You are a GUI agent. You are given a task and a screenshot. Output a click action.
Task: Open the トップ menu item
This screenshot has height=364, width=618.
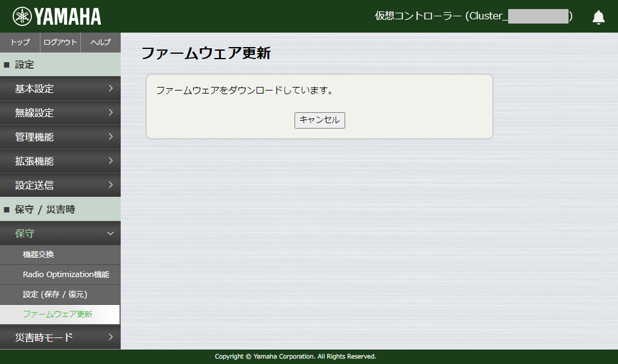pyautogui.click(x=19, y=42)
